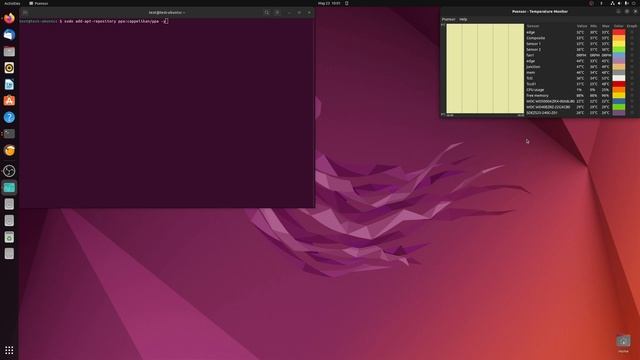The height and width of the screenshot is (360, 640).
Task: Select the Composite sensor row
Action: pos(582,38)
